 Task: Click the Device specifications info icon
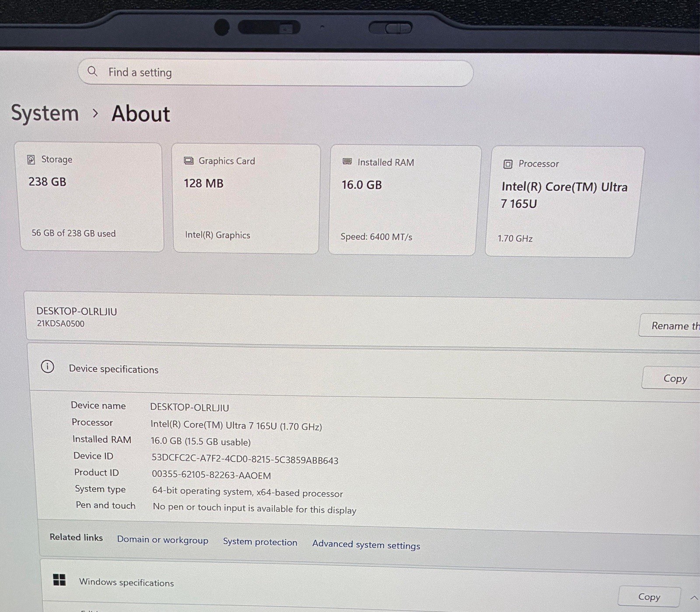click(47, 367)
